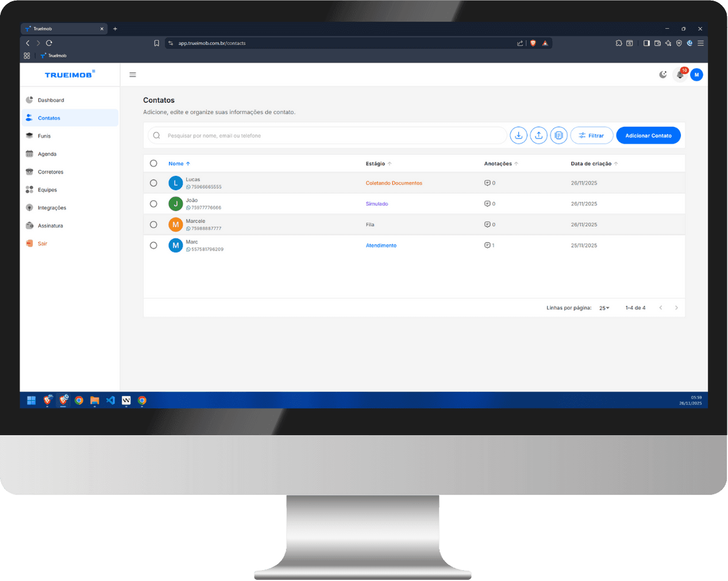Click the Adicionar Contato button
Screen dimensions: 728x581
(648, 135)
